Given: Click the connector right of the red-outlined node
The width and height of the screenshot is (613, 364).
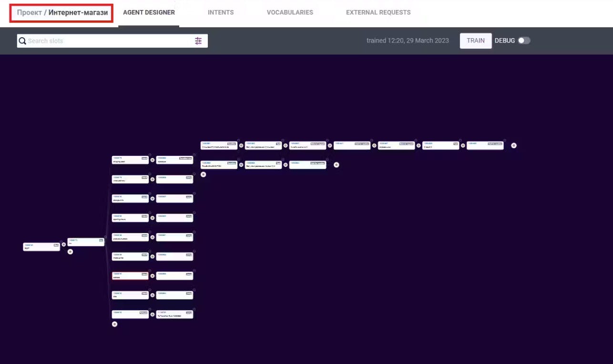Looking at the screenshot, I should coord(152,276).
